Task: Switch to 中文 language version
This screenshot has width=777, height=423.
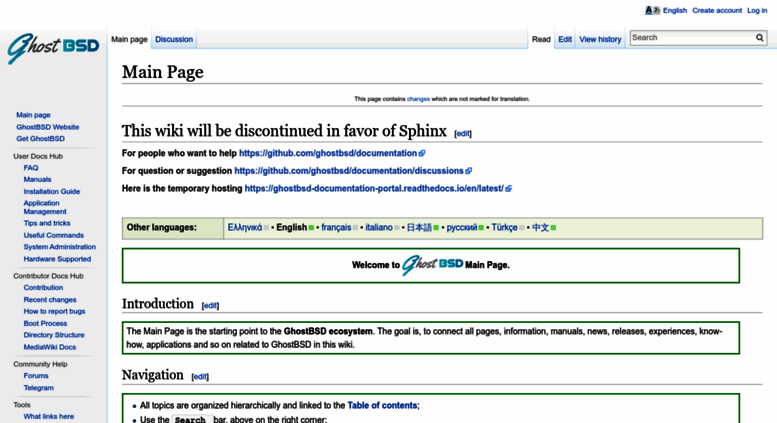Action: click(541, 228)
